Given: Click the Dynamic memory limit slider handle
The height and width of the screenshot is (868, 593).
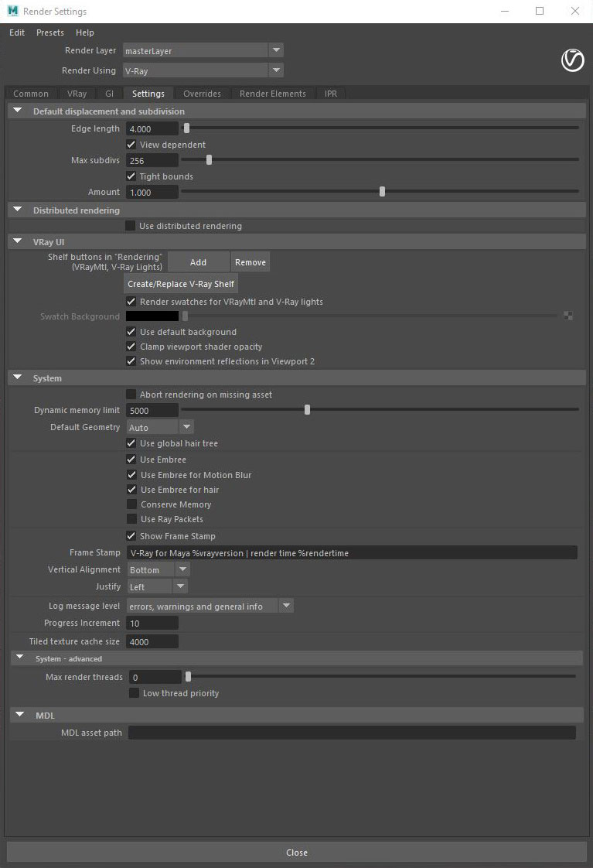Looking at the screenshot, I should pos(307,410).
